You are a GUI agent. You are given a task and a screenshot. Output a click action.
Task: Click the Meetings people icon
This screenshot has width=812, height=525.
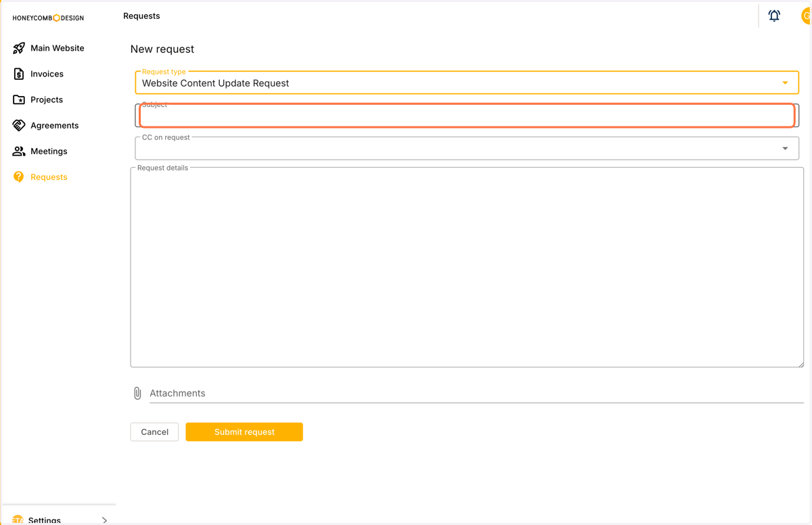tap(19, 151)
